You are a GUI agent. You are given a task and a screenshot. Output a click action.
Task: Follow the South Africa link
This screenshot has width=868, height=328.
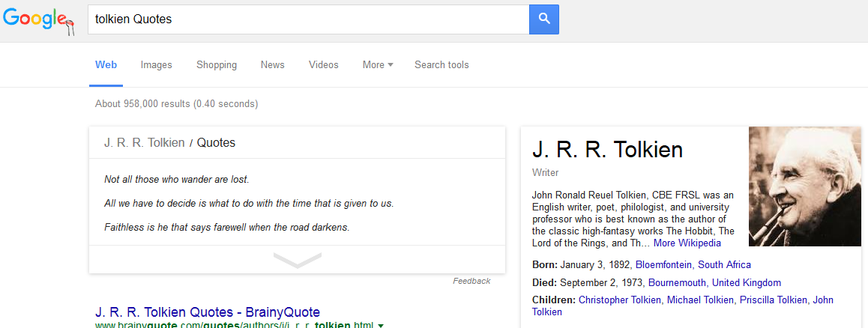[x=724, y=265]
